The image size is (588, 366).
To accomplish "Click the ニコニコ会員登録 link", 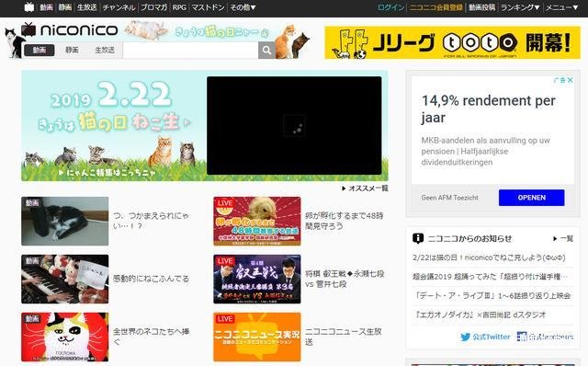I will pos(435,7).
